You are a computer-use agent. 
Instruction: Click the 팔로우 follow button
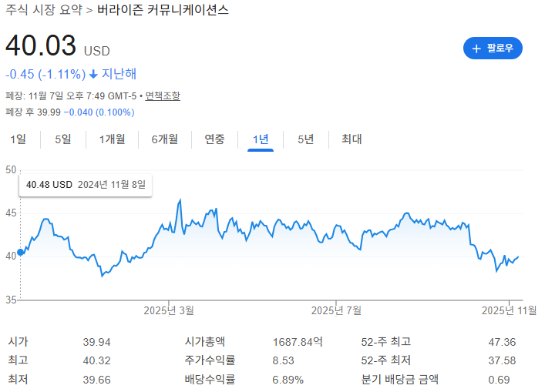pyautogui.click(x=493, y=49)
